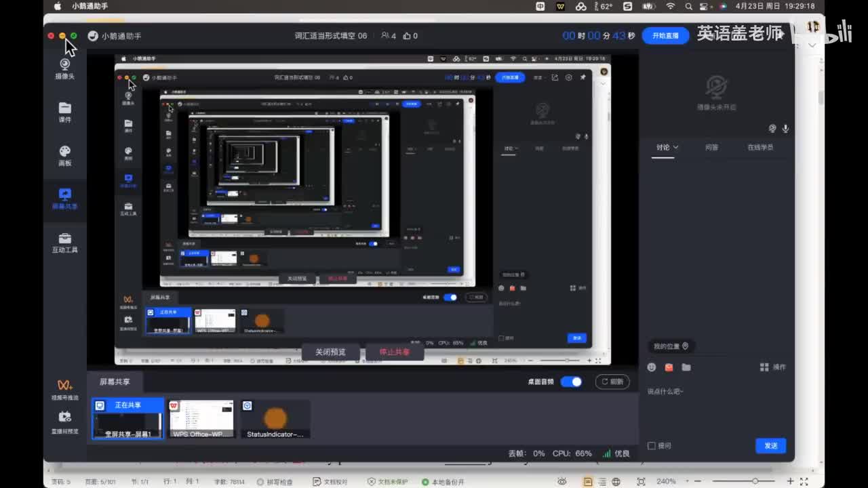Click the microphone icon below camera placeholder
The width and height of the screenshot is (868, 488).
[785, 129]
